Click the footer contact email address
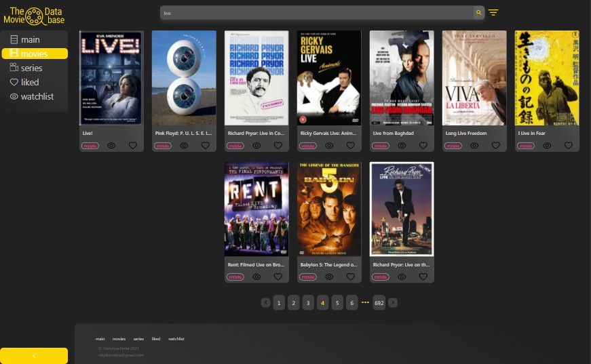 (121, 355)
